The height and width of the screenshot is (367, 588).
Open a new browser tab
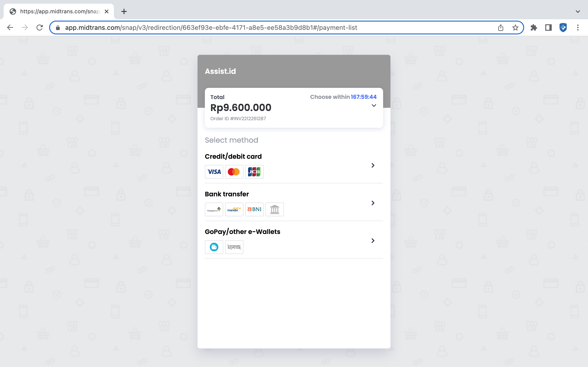124,11
